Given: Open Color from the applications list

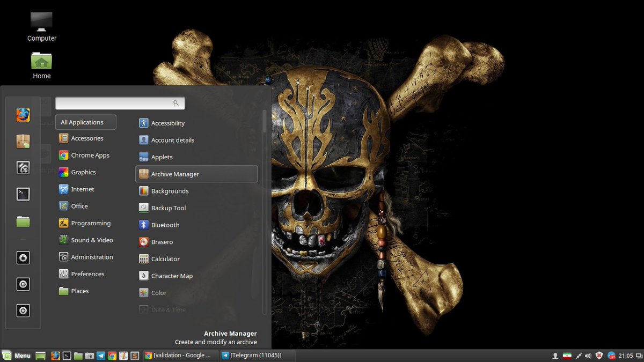Looking at the screenshot, I should tap(196, 293).
